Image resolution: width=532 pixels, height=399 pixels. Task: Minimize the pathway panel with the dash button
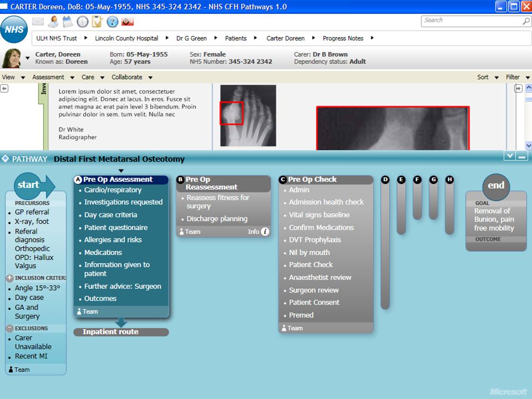[522, 156]
